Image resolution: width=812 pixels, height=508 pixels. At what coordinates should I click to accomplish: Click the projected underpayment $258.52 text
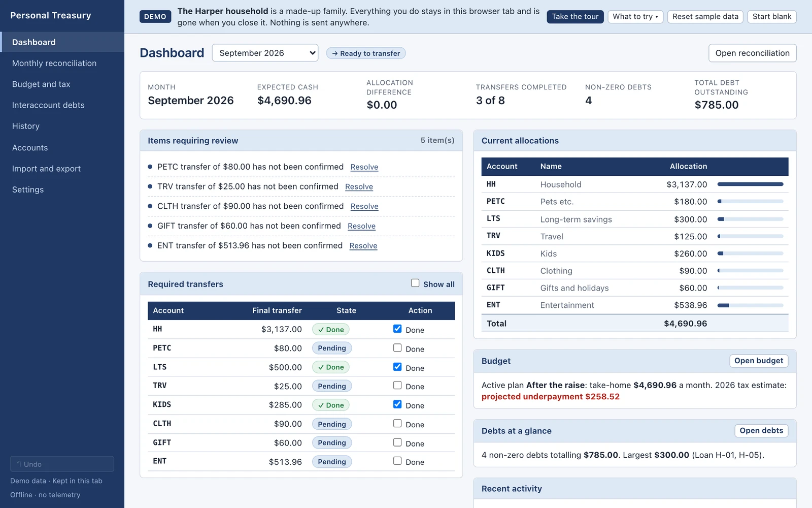click(551, 397)
